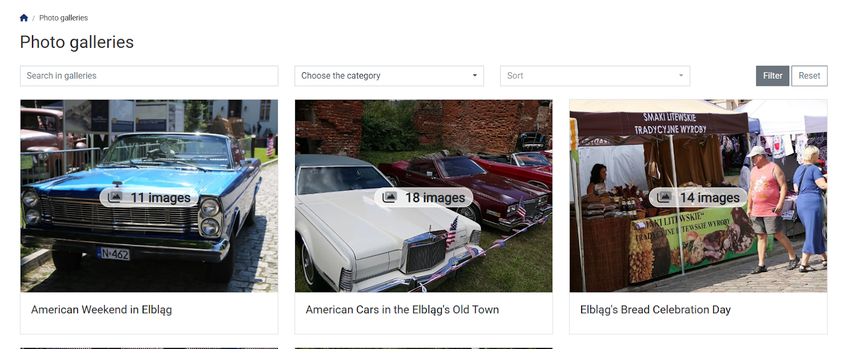The image size is (868, 349).
Task: Click the "14 images" count label
Action: pos(710,198)
